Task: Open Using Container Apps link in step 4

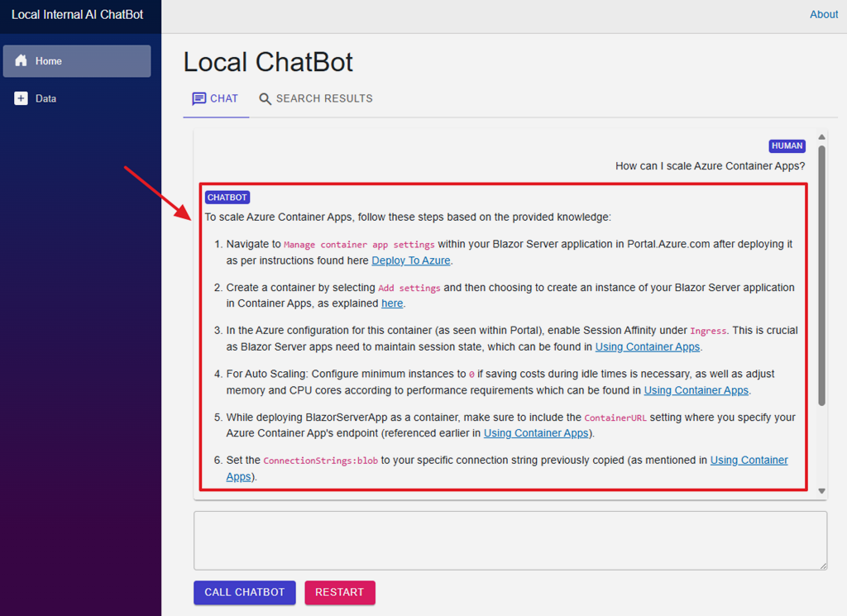Action: (696, 390)
